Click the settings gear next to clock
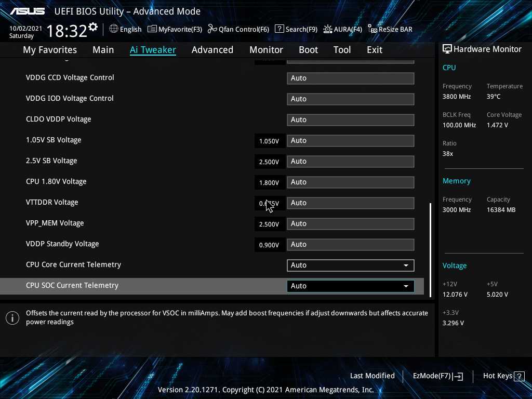The width and height of the screenshot is (532, 399). [x=93, y=27]
